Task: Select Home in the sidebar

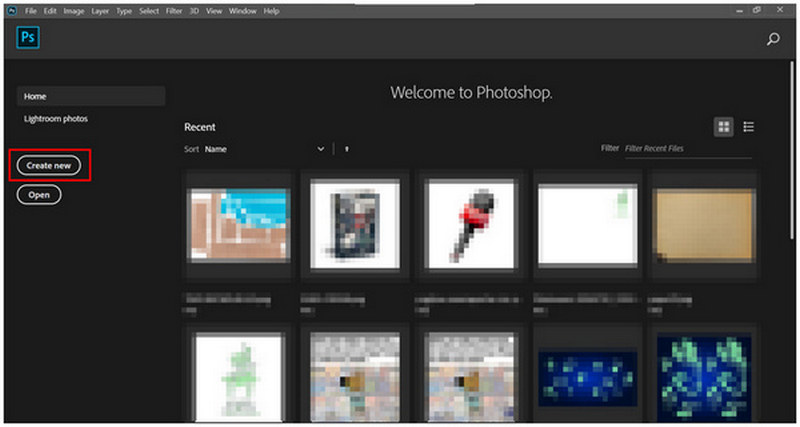Action: 91,96
